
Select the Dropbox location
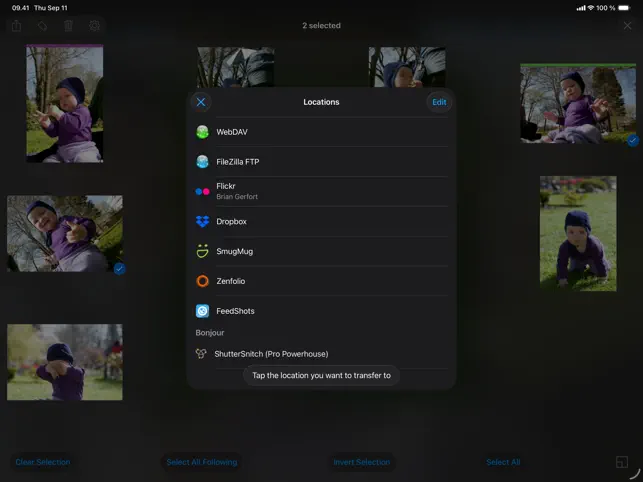click(x=322, y=222)
